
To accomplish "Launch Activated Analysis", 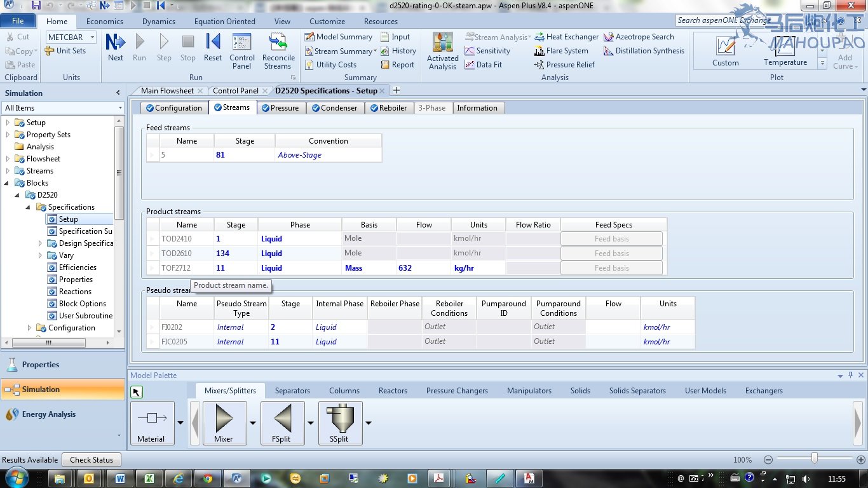I will click(443, 51).
